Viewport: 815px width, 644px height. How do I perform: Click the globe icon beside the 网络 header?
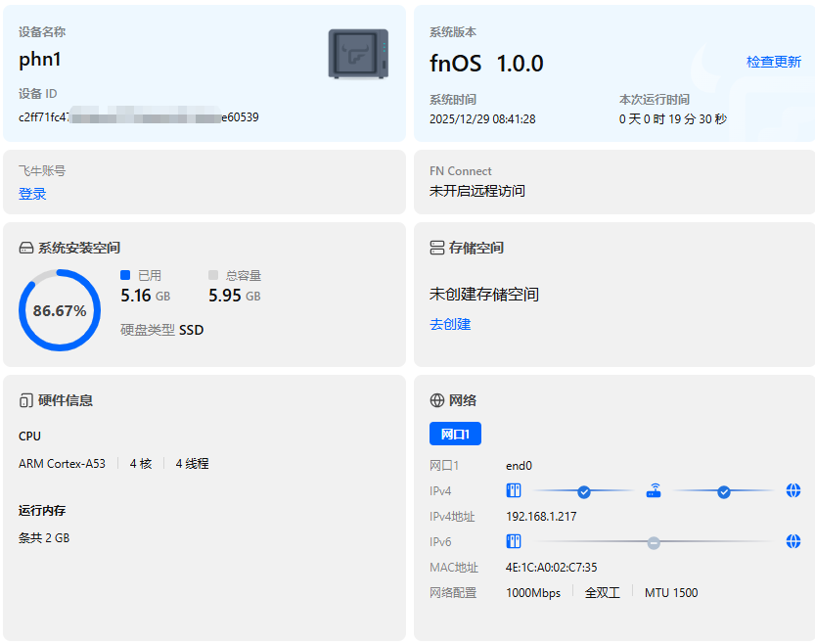[x=436, y=400]
